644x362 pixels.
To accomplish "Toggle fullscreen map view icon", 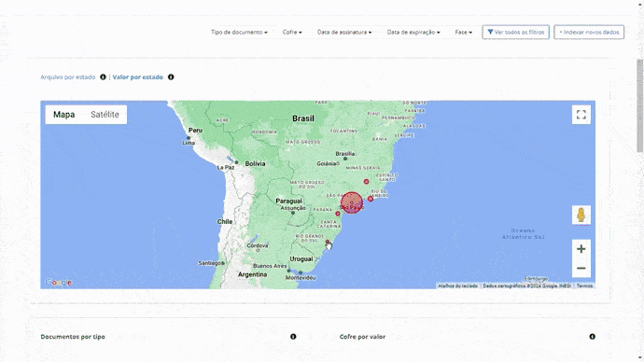I will 581,115.
